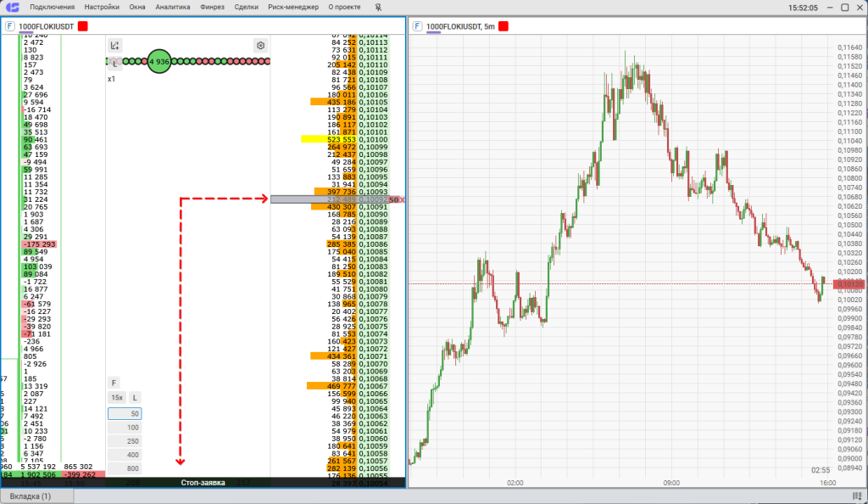Click the -175 293 delta value
Screen dimensions: 868x504
(39, 244)
